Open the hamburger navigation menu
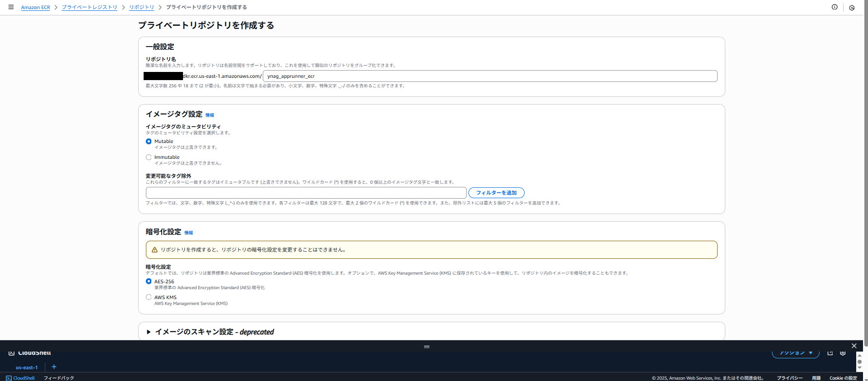Screen dimensions: 868x381 11,7
